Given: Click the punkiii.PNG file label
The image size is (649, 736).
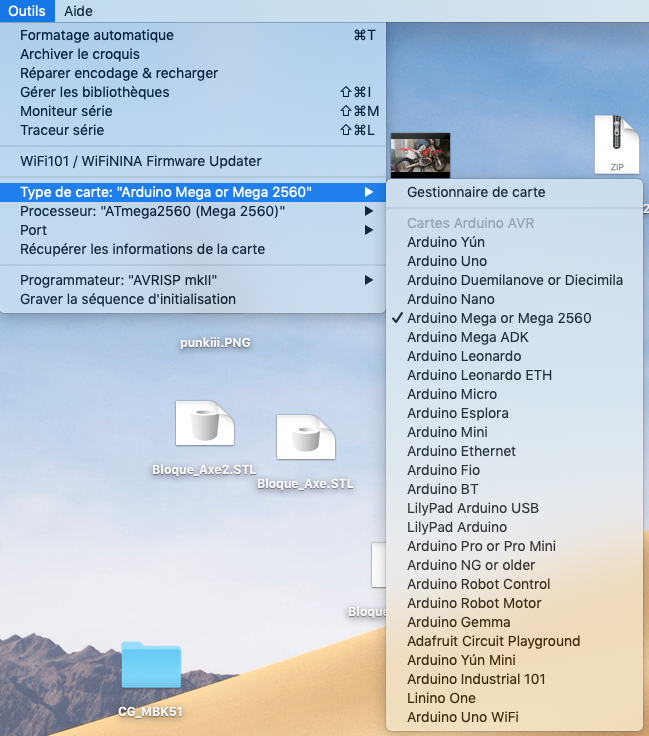Looking at the screenshot, I should (215, 343).
